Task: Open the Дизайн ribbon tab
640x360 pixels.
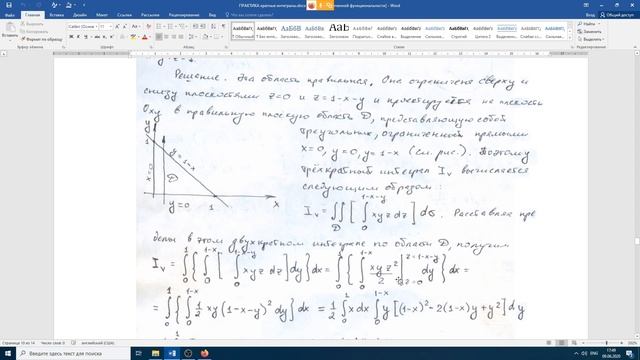Action: tap(80, 15)
